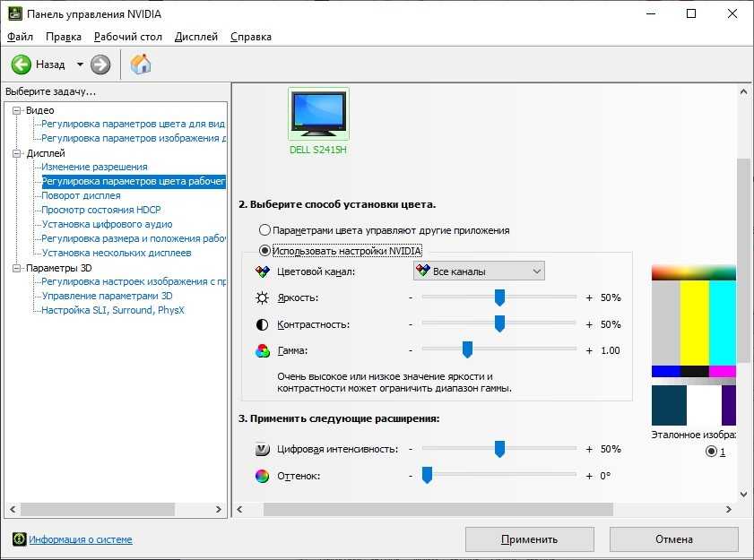Open the Все каналы color channel dropdown
Viewport: 754px width, 560px height.
[479, 271]
